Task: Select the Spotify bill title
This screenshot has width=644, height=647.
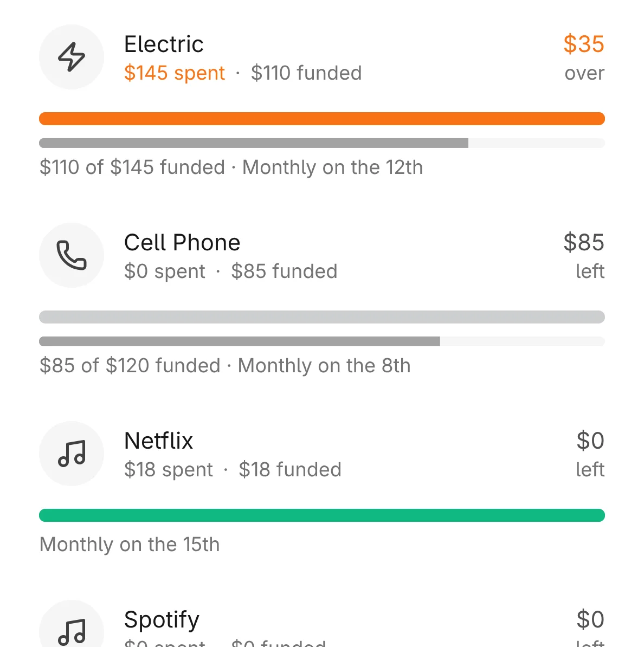Action: [x=162, y=620]
